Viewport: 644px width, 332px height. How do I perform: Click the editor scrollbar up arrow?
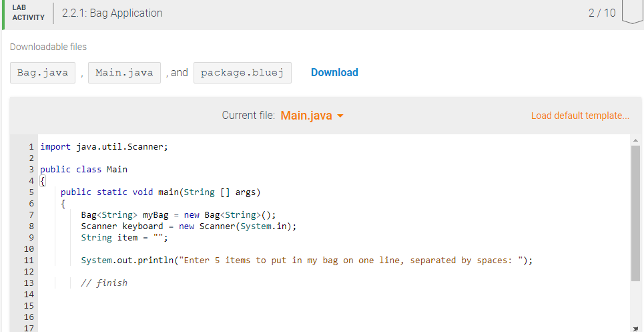[635, 140]
